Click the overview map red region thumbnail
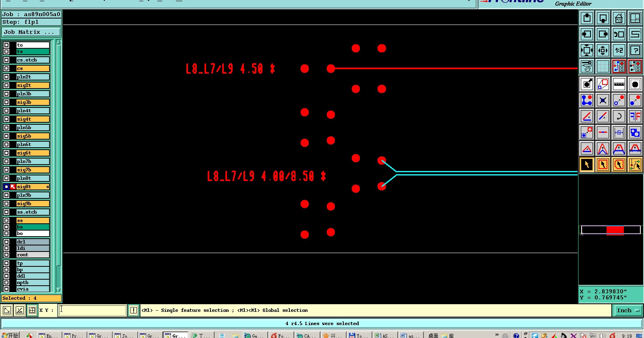This screenshot has height=338, width=644. pyautogui.click(x=615, y=230)
